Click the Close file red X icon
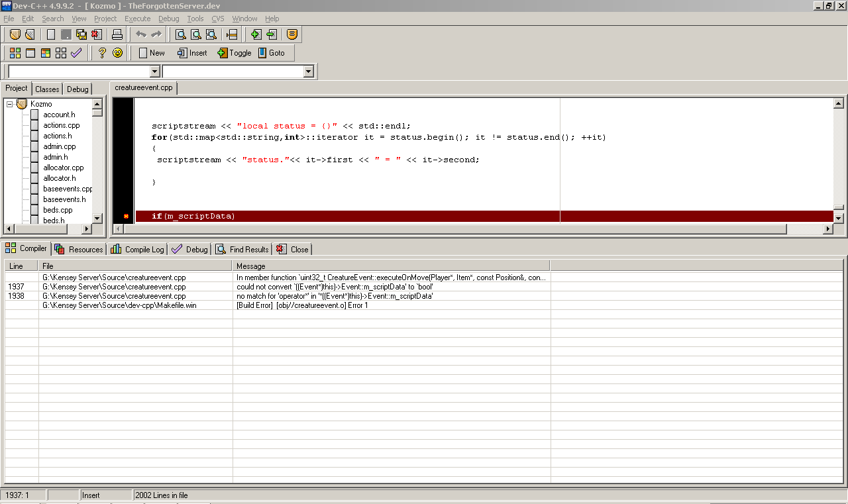848x504 pixels. (x=97, y=34)
